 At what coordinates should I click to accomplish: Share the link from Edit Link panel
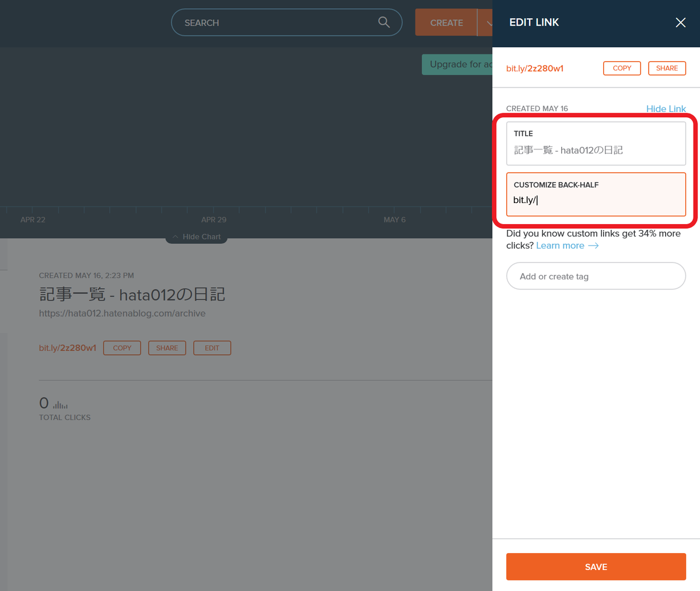[667, 68]
